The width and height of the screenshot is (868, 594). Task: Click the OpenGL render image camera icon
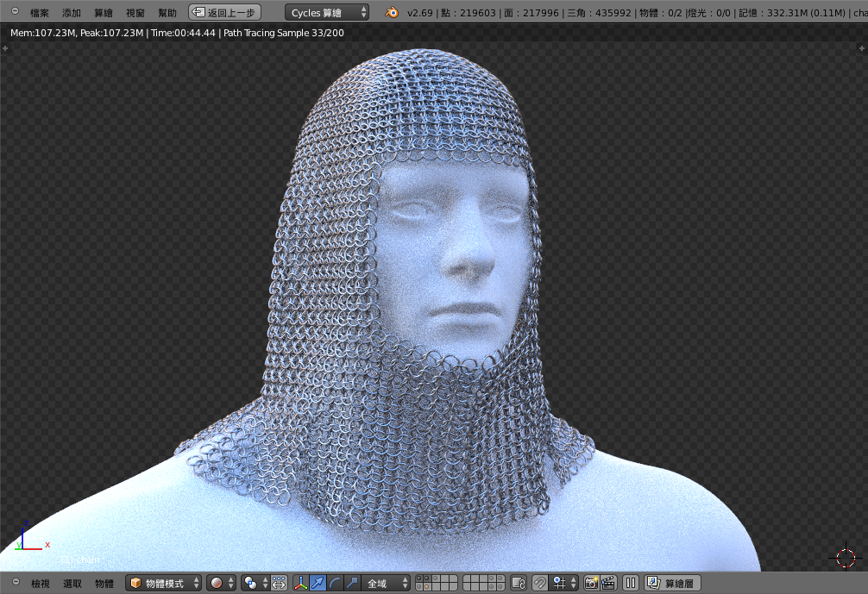(591, 584)
